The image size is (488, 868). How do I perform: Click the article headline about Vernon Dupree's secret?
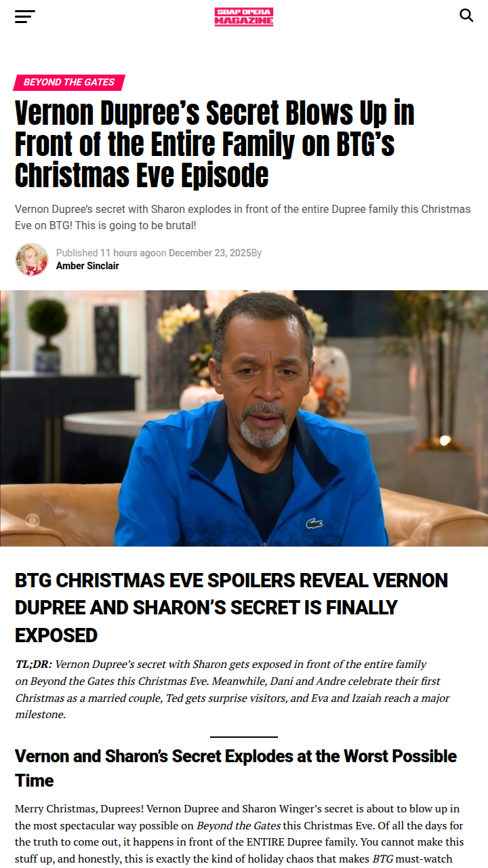pos(215,144)
